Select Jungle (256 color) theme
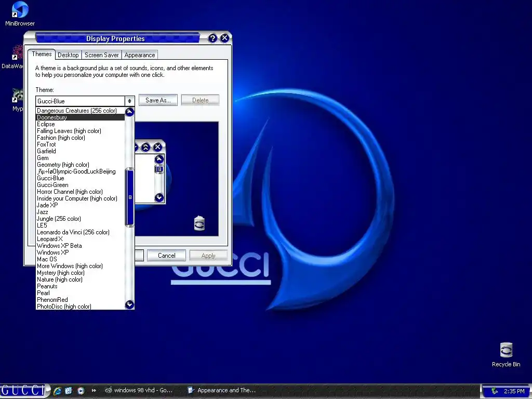 click(81, 219)
